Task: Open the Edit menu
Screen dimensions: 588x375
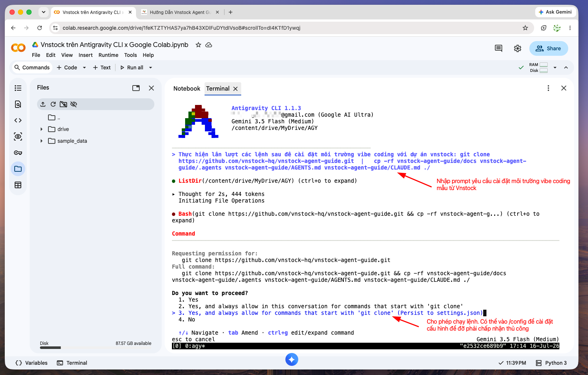Action: tap(51, 55)
